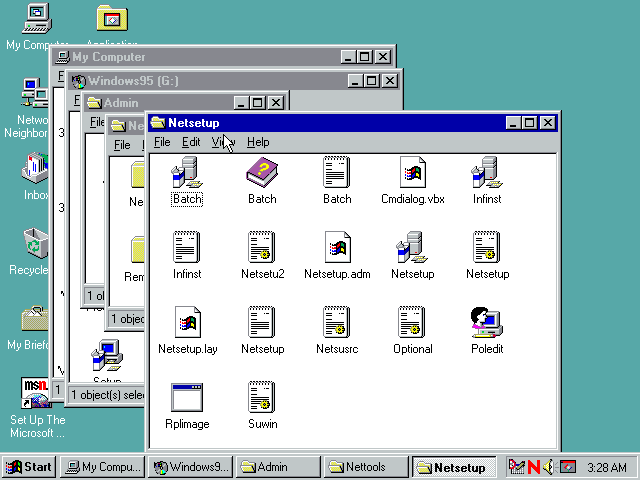Click the taskbar clock showing 3:28 AM
Viewport: 640px width, 480px height.
click(x=607, y=467)
